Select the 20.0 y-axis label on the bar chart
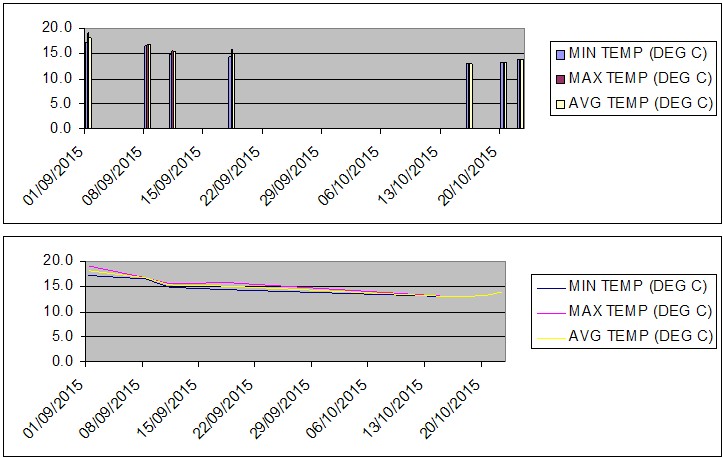Viewport: 723px width, 458px height. 56,28
